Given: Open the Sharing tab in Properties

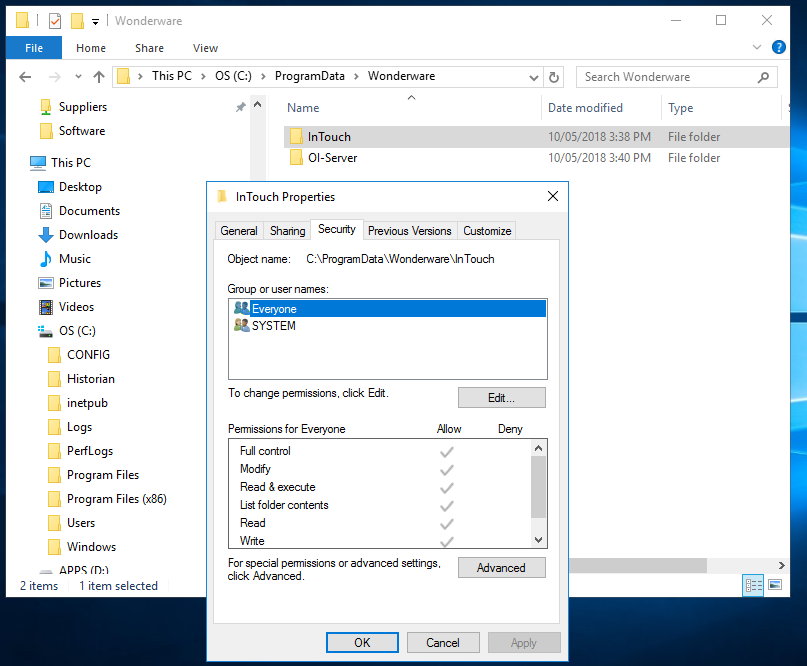Looking at the screenshot, I should click(x=287, y=231).
